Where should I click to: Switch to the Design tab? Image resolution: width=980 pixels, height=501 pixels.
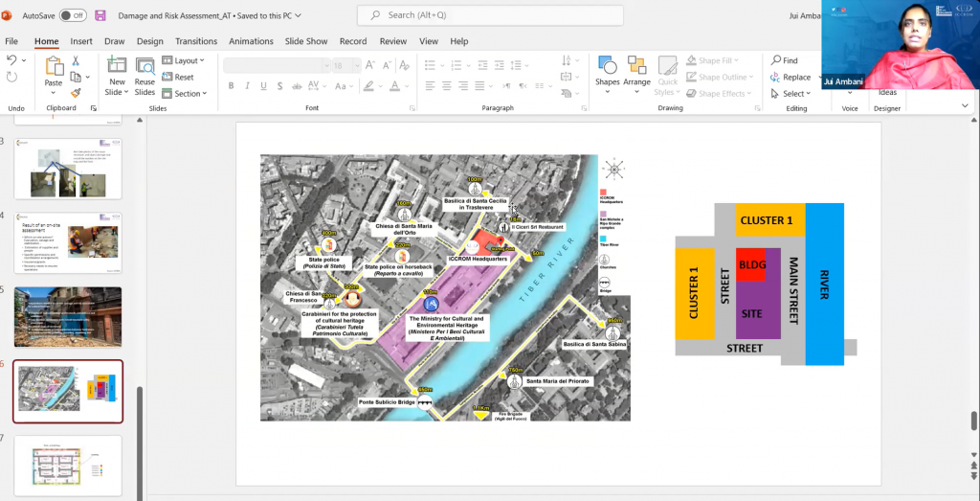coord(150,41)
